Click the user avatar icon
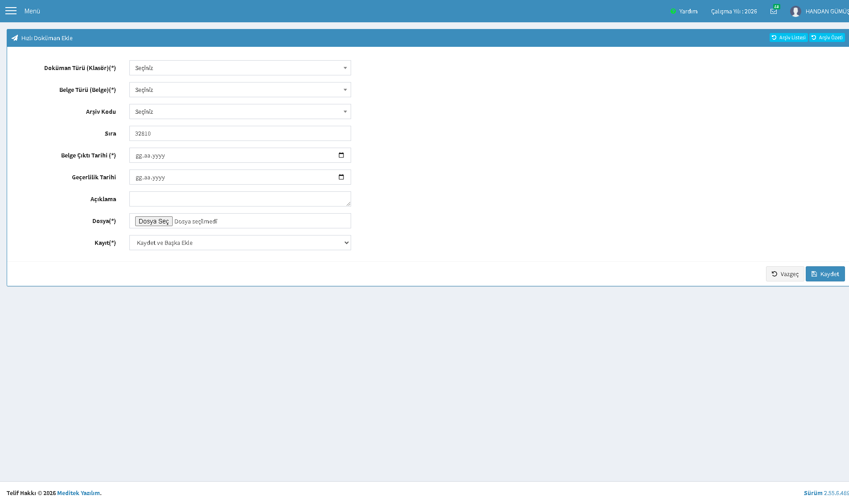The height and width of the screenshot is (504, 849). [795, 11]
